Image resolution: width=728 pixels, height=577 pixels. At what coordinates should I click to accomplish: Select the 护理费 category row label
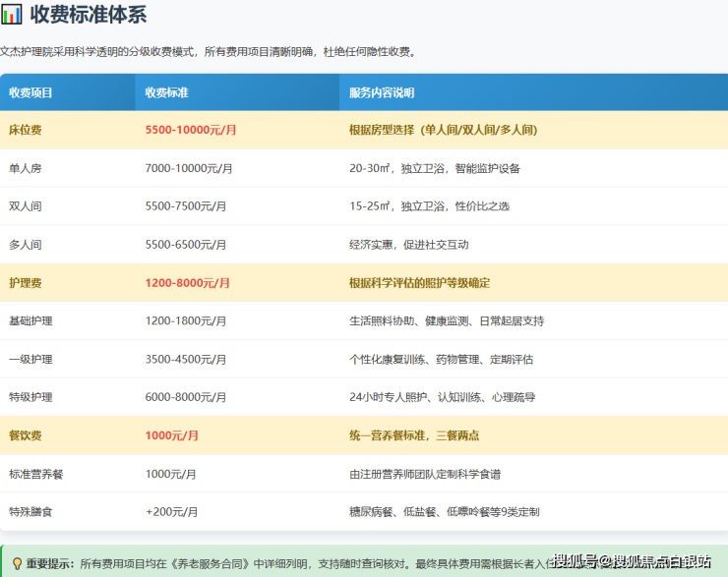(x=25, y=283)
